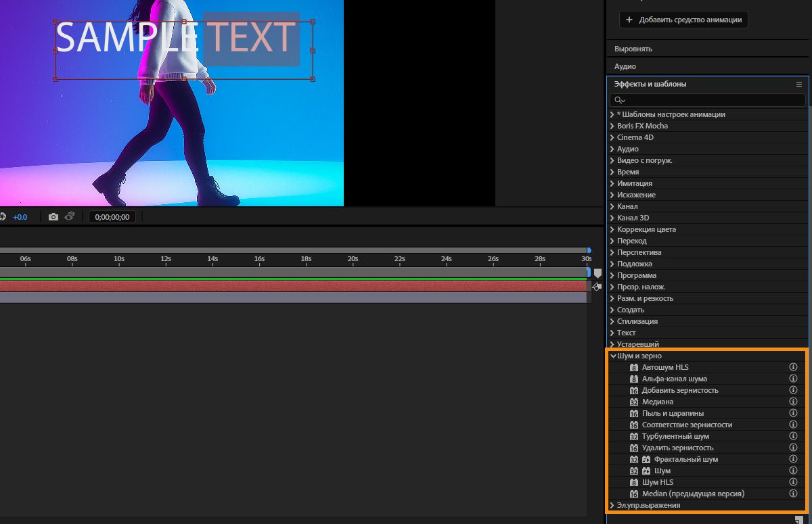Click info icon for Median (предыдущая версия)

click(x=793, y=494)
